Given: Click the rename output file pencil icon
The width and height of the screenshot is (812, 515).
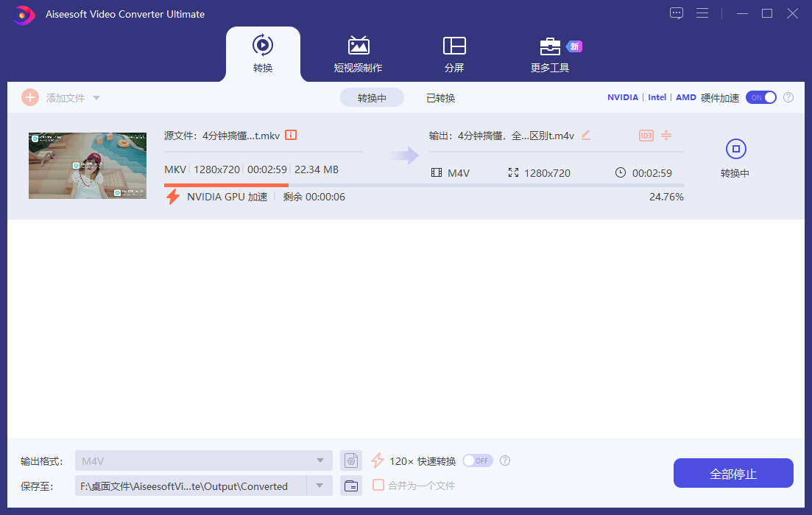Looking at the screenshot, I should [586, 135].
